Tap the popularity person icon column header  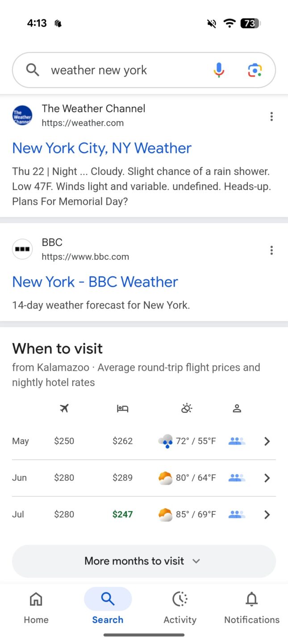coord(237,408)
